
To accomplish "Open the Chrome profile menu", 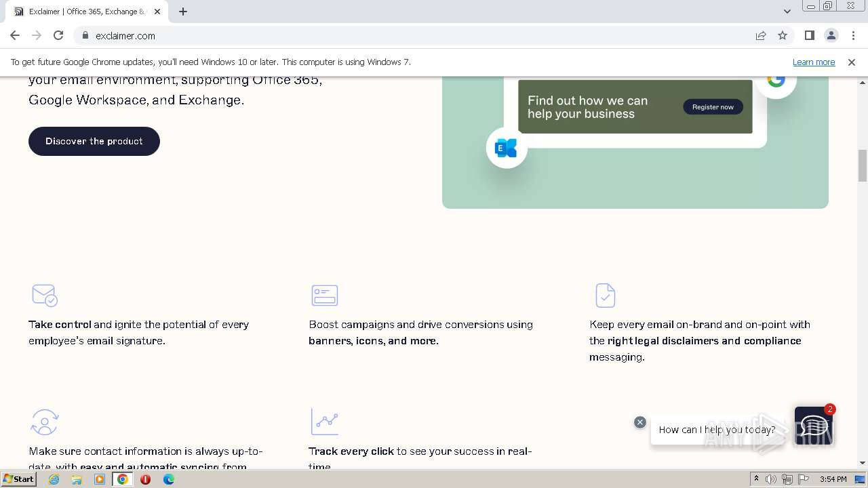I will click(831, 35).
